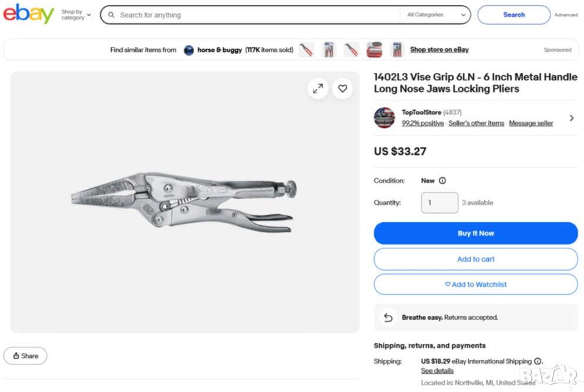The height and width of the screenshot is (392, 584).
Task: Open See details shipping link
Action: click(437, 371)
